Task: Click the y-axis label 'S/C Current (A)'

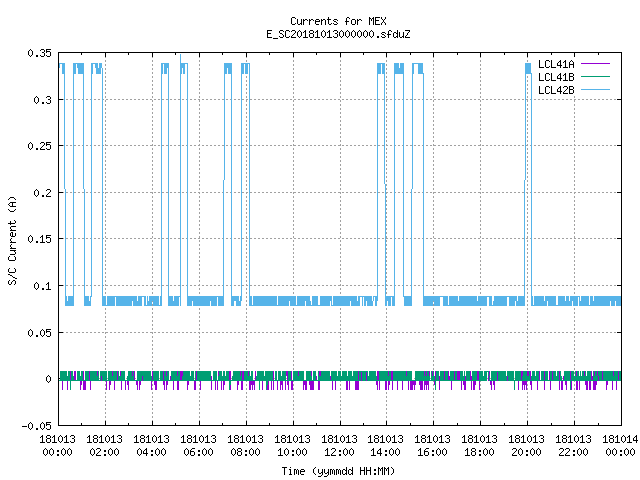Action: (x=13, y=240)
